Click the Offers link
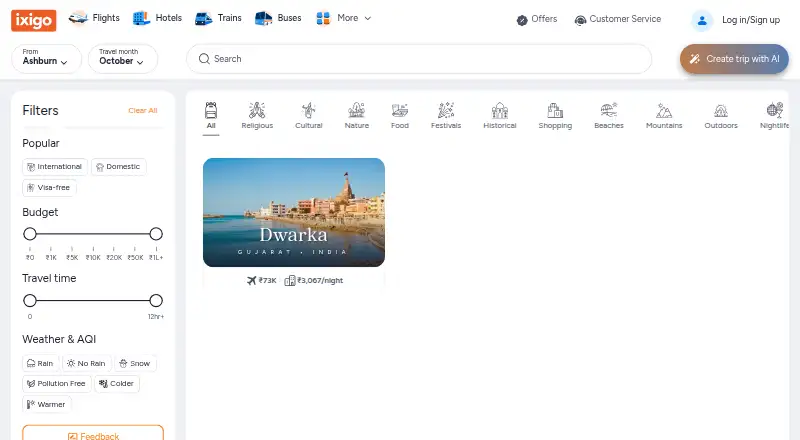 point(537,19)
